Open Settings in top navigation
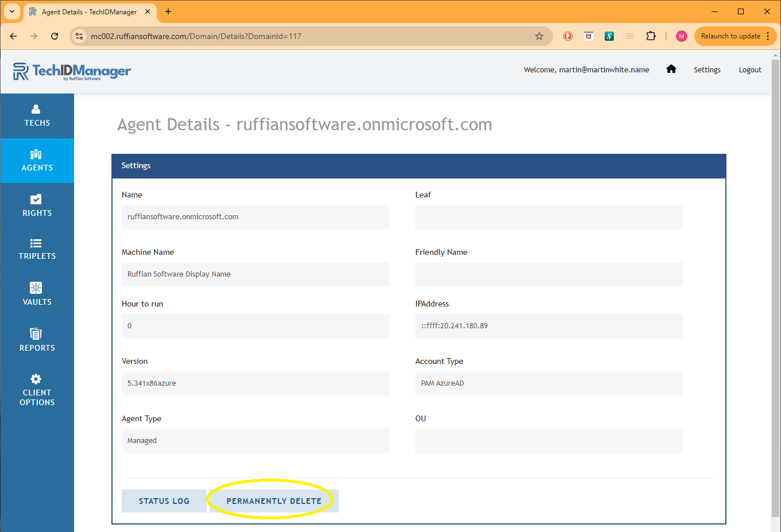The image size is (781, 532). (706, 70)
